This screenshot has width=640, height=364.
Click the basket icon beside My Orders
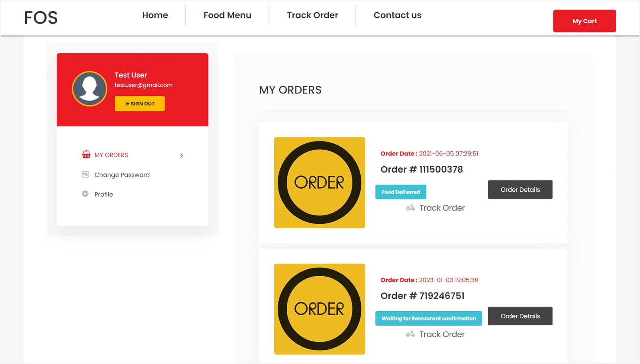[x=86, y=155]
